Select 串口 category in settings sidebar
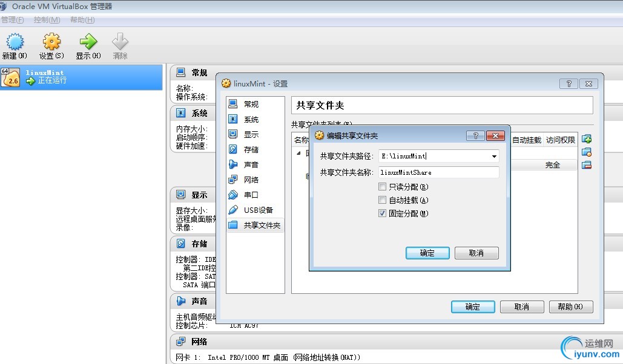This screenshot has height=364, width=623. coord(255,195)
